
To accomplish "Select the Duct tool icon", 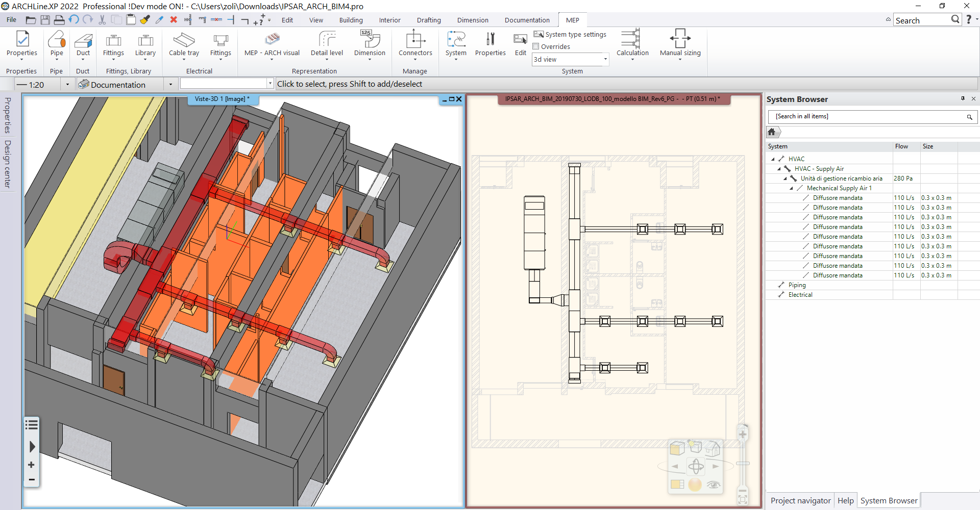I will pyautogui.click(x=83, y=40).
